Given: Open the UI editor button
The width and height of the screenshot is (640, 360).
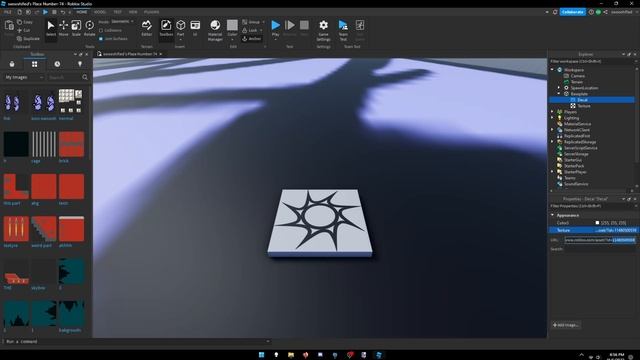Looking at the screenshot, I should (195, 28).
